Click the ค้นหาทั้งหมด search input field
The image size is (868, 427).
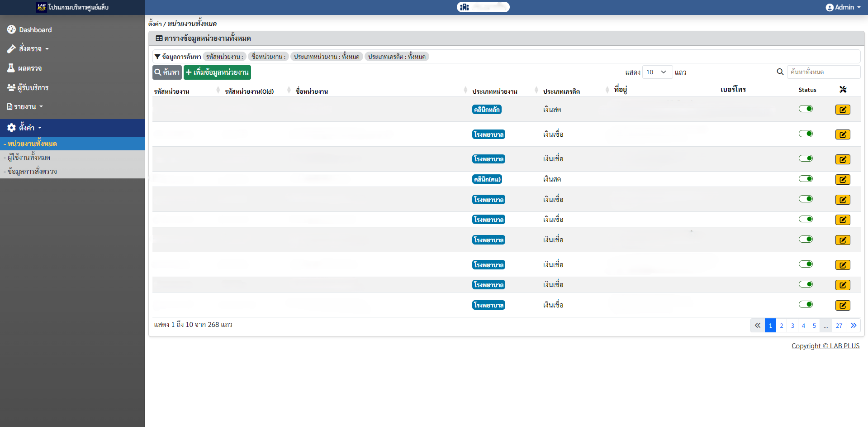click(823, 72)
